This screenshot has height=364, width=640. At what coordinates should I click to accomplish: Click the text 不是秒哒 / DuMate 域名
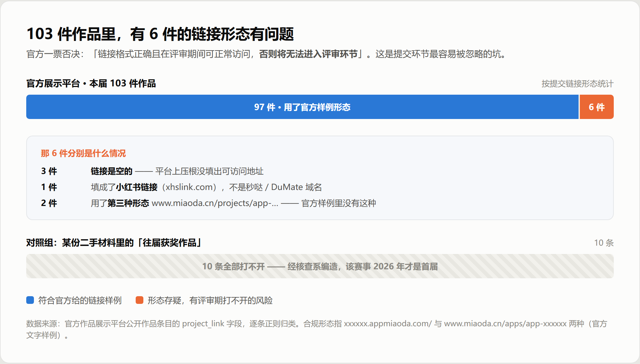pos(276,187)
